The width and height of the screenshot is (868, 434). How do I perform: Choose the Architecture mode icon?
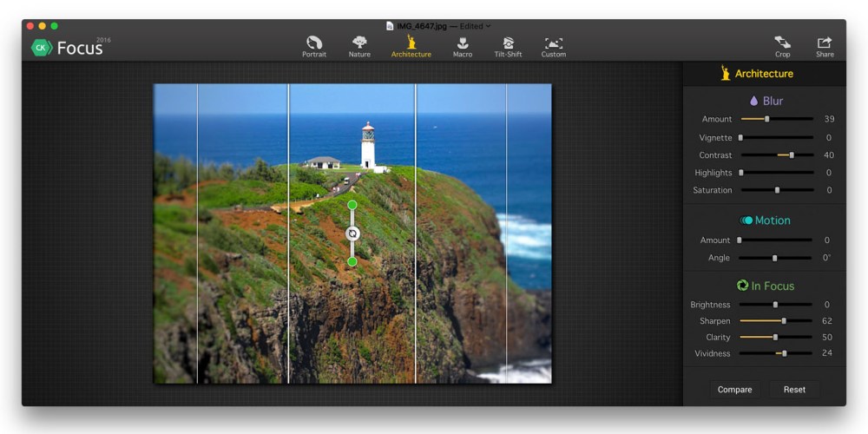point(411,43)
